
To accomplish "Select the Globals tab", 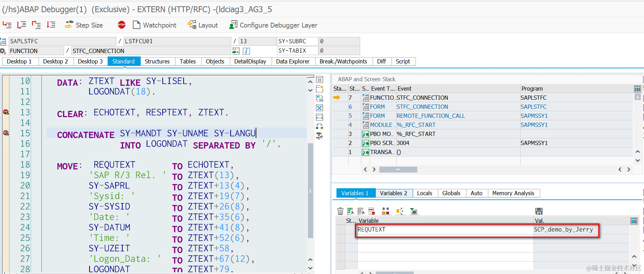I will (451, 193).
